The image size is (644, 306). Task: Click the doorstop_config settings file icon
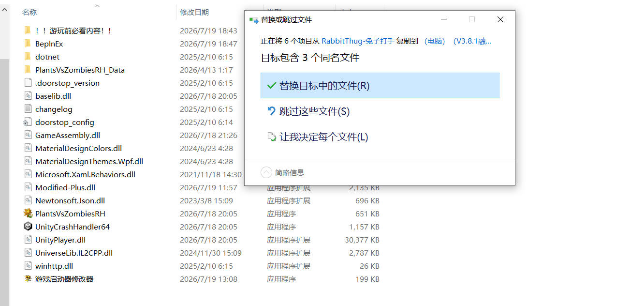(28, 122)
